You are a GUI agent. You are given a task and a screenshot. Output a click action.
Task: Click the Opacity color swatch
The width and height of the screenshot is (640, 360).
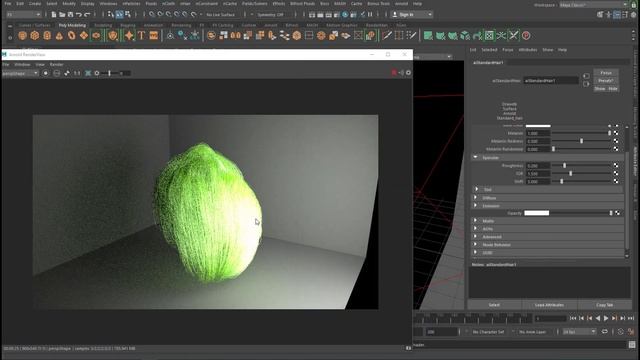coord(536,213)
